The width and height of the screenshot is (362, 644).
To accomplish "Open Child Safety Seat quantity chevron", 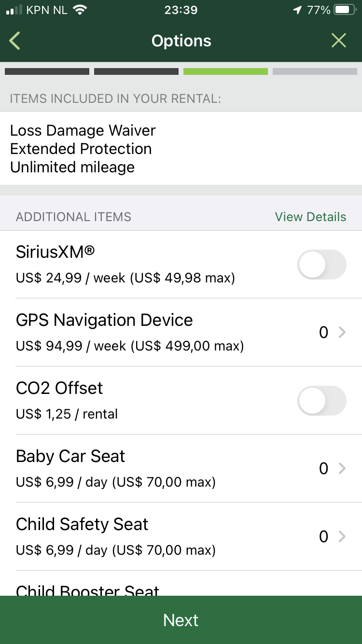I will pos(342,536).
